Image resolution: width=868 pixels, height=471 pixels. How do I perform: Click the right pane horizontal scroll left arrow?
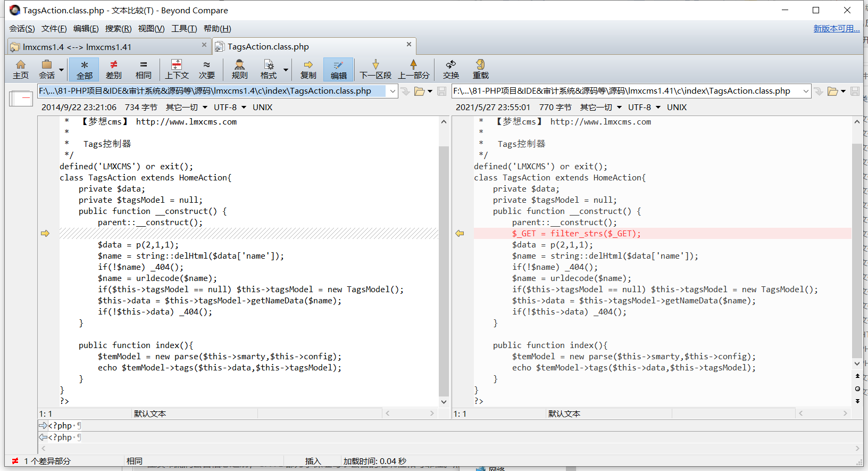[800, 414]
